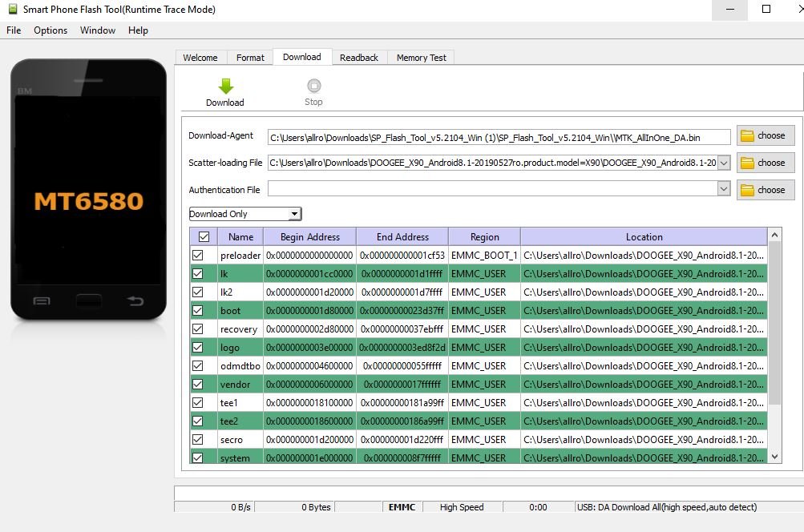Click EMMC status bar entry
Image resolution: width=804 pixels, height=532 pixels.
click(402, 507)
